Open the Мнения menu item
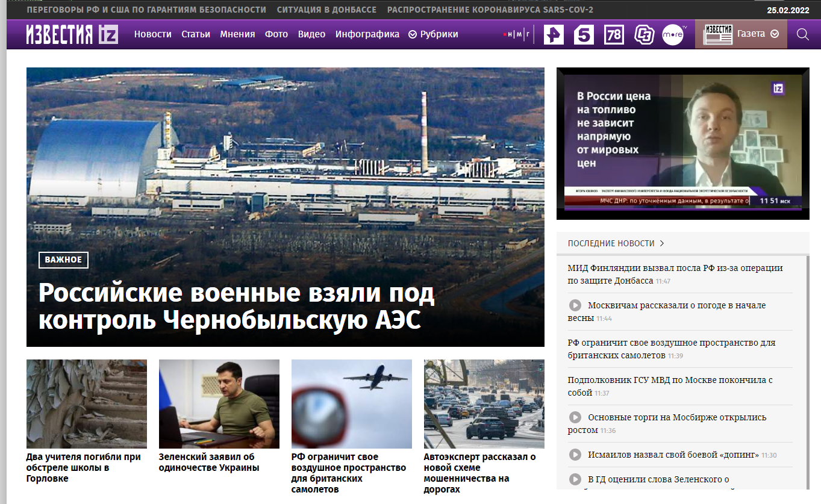Screen dimensions: 821x504 pyautogui.click(x=237, y=34)
